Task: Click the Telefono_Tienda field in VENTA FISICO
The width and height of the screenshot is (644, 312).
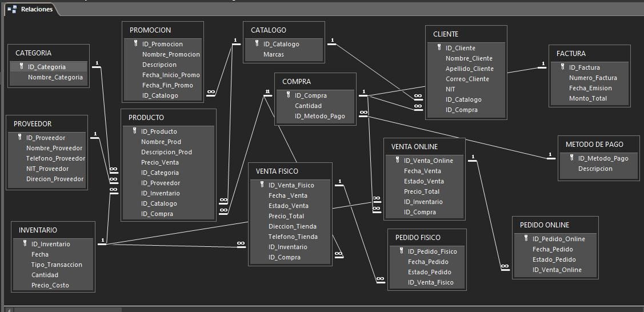Action: coord(293,237)
